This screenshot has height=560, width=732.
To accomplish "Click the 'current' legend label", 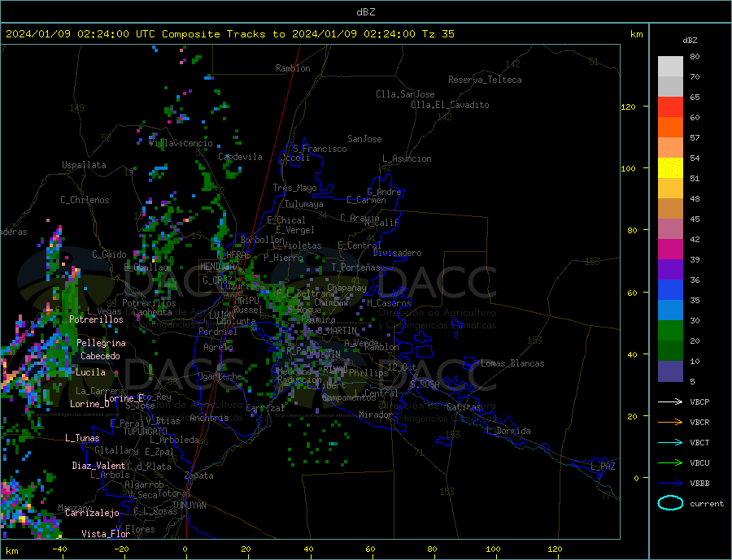I will point(706,504).
